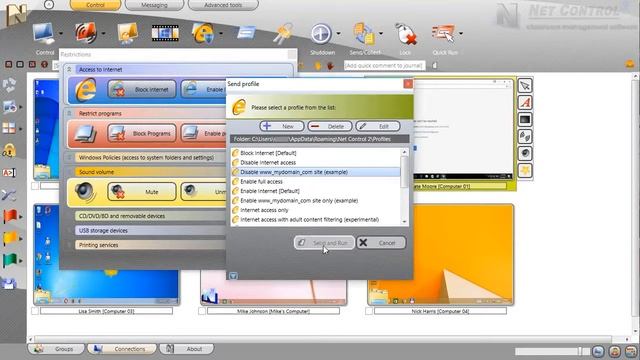
Task: Click the Send and Run button
Action: 324,243
